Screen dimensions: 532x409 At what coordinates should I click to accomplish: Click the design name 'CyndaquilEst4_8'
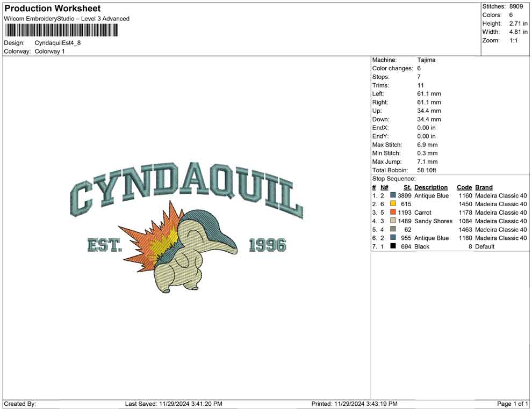[x=57, y=43]
